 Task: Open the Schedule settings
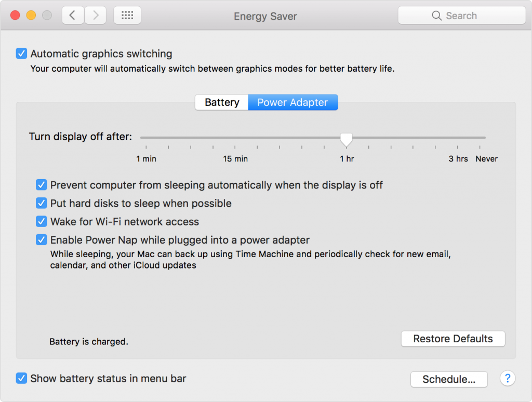449,379
